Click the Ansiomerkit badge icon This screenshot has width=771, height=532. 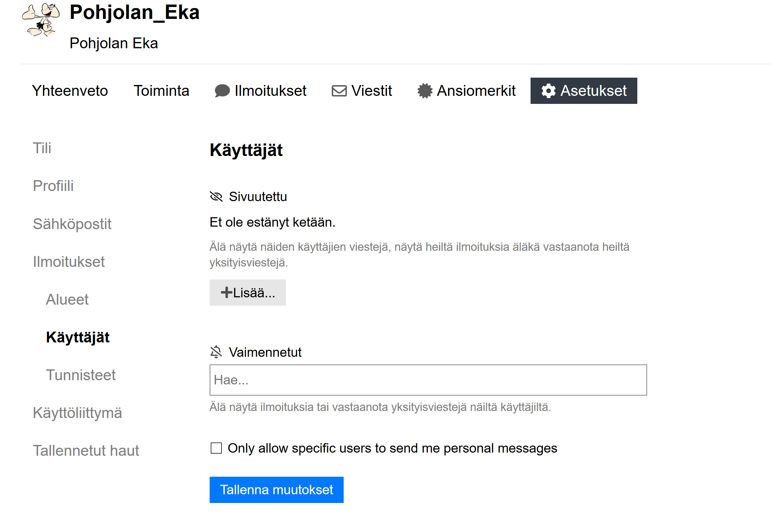tap(425, 91)
